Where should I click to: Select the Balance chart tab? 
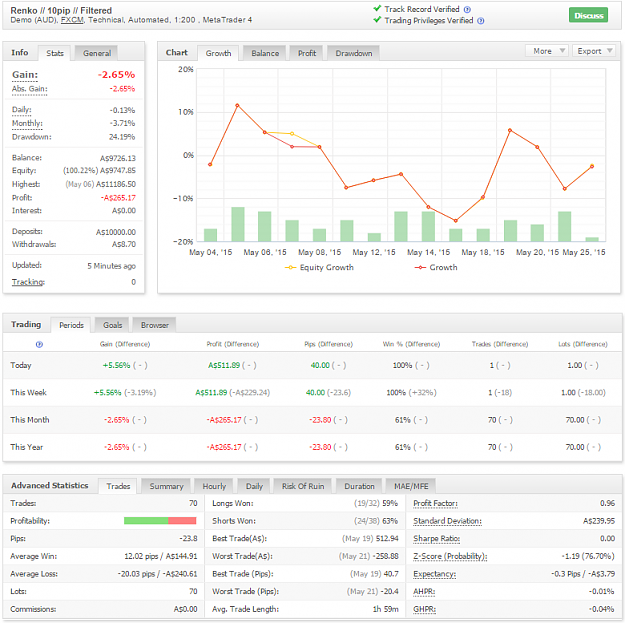coord(265,53)
